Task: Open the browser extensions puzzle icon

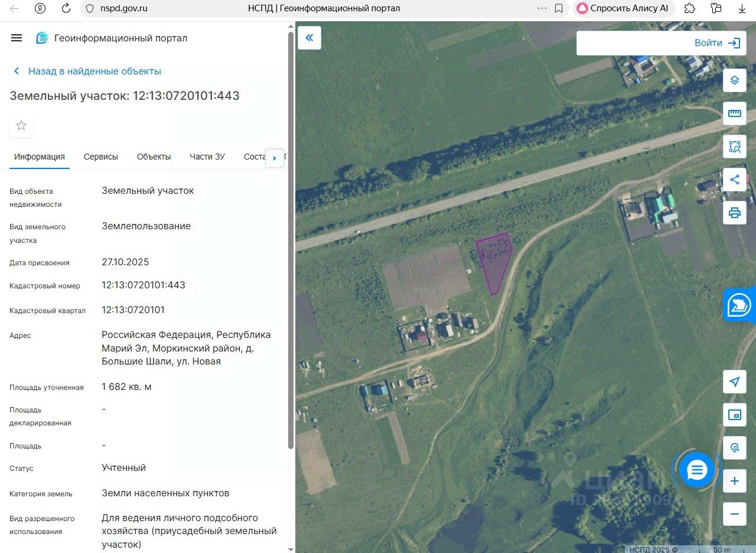Action: (x=690, y=8)
